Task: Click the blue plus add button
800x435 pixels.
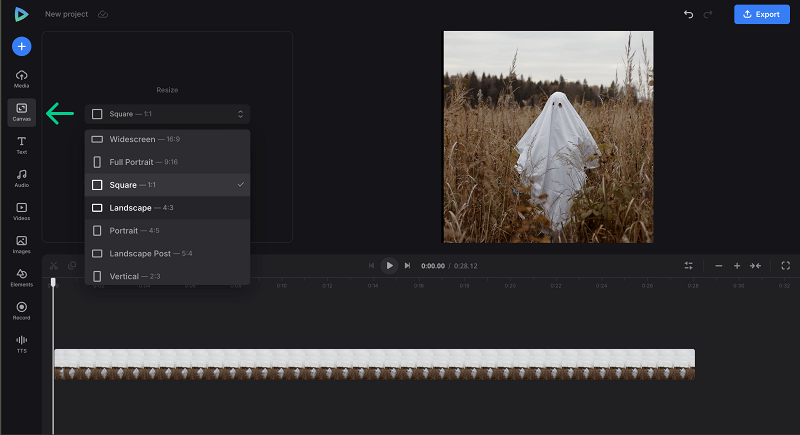Action: point(22,46)
